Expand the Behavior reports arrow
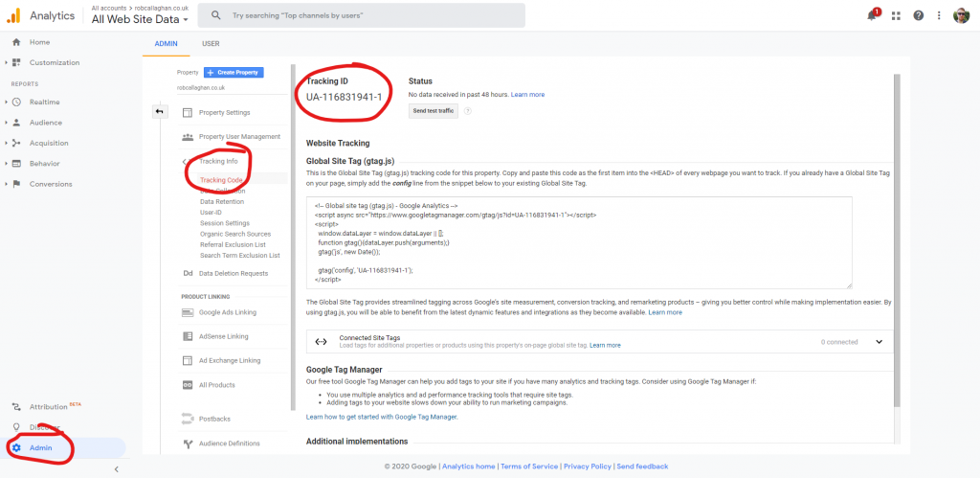Viewport: 980px width, 478px height. 7,163
